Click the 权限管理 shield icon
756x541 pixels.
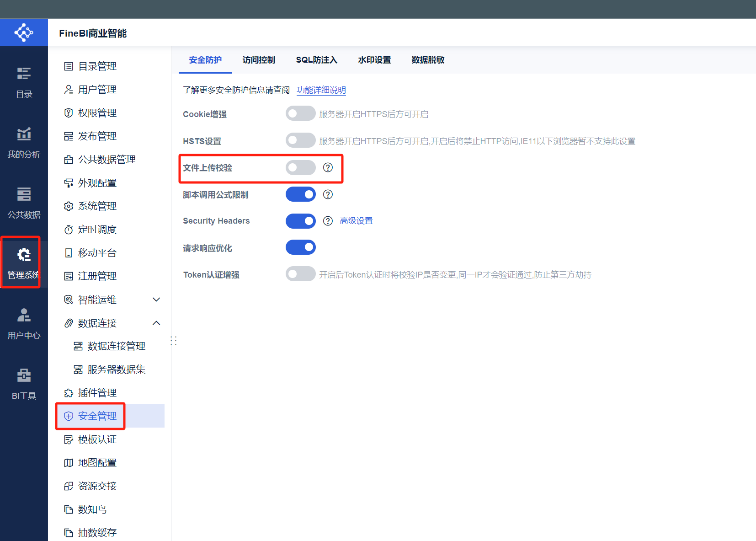pyautogui.click(x=69, y=113)
